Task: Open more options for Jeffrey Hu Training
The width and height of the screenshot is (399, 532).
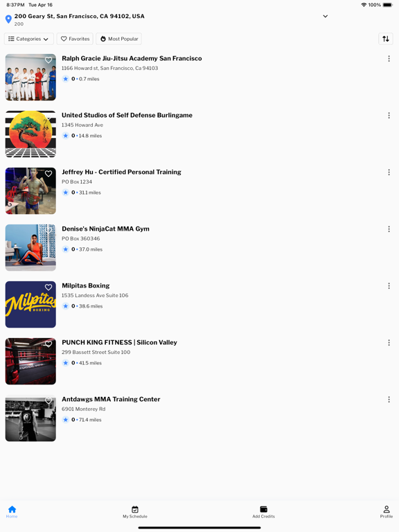Action: click(x=389, y=172)
